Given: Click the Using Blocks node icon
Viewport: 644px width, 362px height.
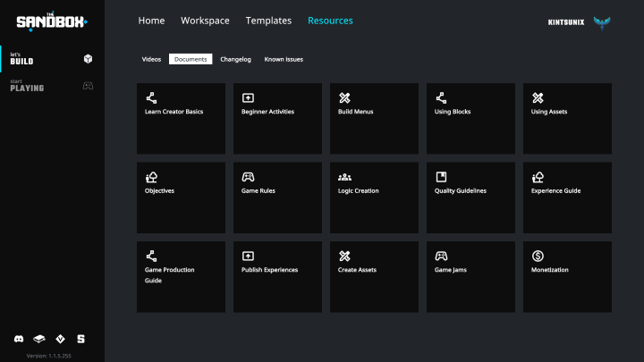Looking at the screenshot, I should [x=441, y=97].
